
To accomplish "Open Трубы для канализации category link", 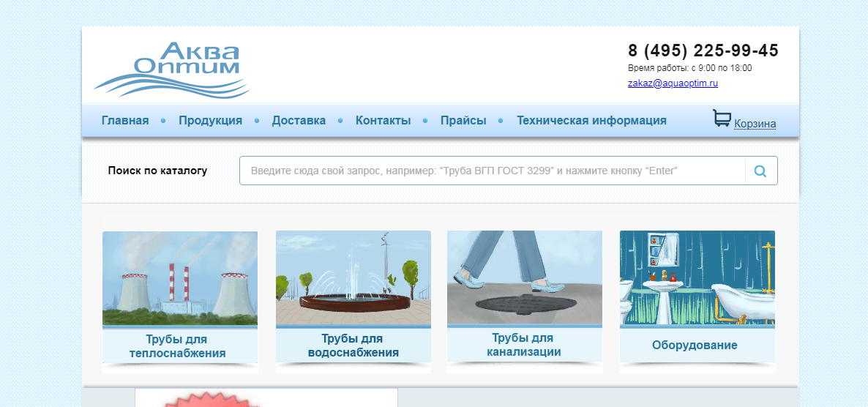I will coord(523,345).
